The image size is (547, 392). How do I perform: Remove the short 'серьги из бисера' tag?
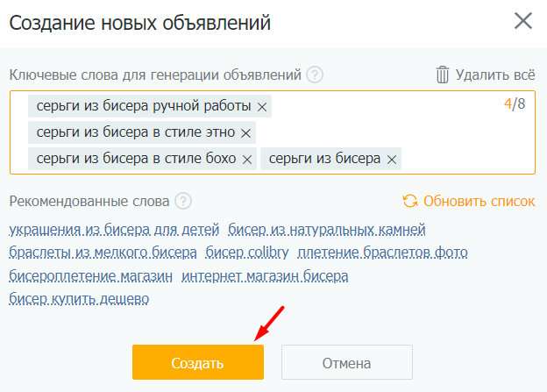pyautogui.click(x=392, y=160)
